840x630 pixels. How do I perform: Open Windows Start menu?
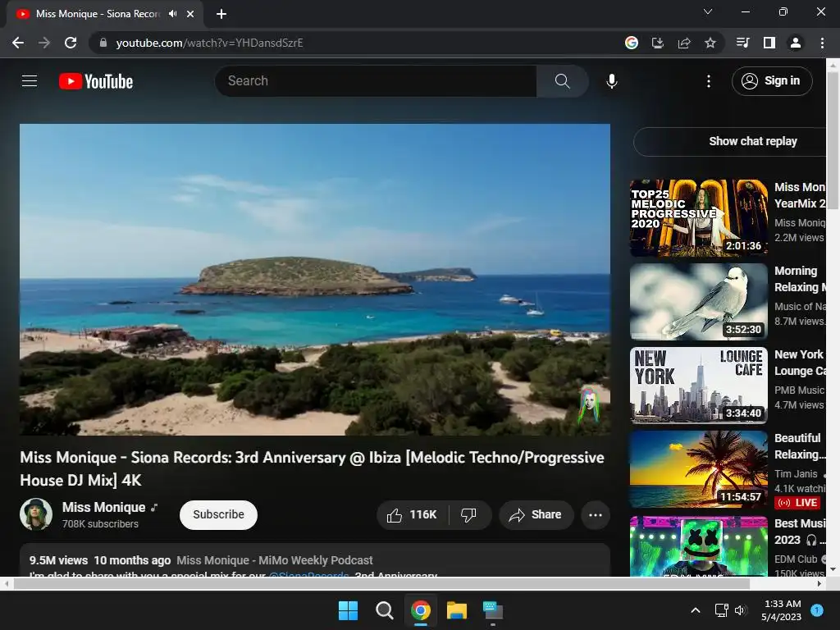pos(348,610)
